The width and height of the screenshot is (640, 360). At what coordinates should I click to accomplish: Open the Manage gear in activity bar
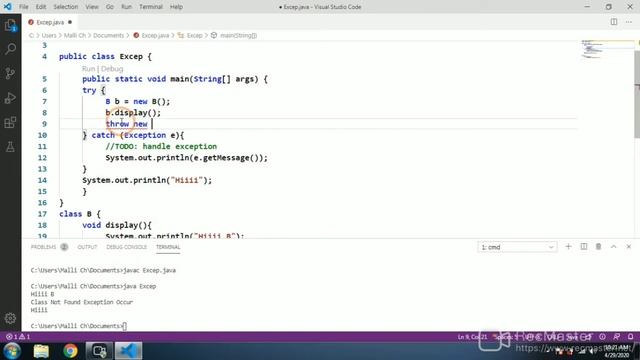pos(10,318)
